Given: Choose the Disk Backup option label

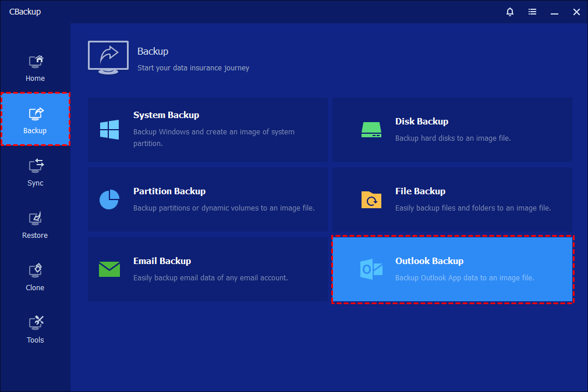Looking at the screenshot, I should [421, 122].
